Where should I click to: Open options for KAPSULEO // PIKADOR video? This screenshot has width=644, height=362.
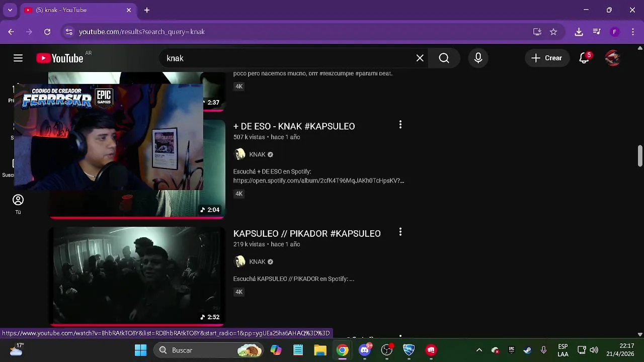pos(400,232)
